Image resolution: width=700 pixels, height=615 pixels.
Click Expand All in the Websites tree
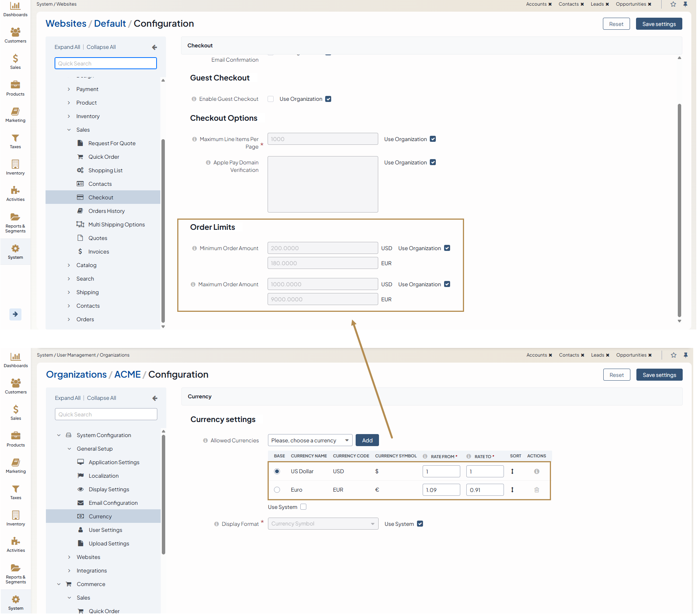coord(67,47)
